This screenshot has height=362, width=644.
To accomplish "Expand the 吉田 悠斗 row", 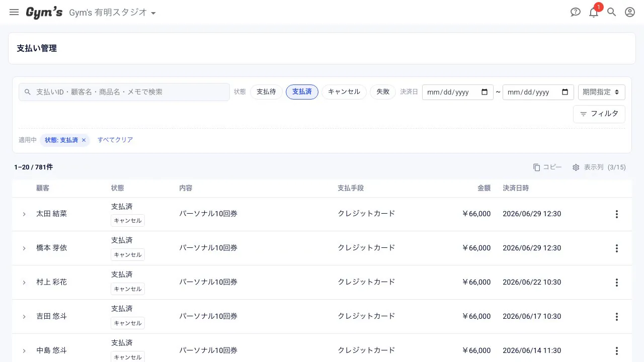I will (x=24, y=317).
